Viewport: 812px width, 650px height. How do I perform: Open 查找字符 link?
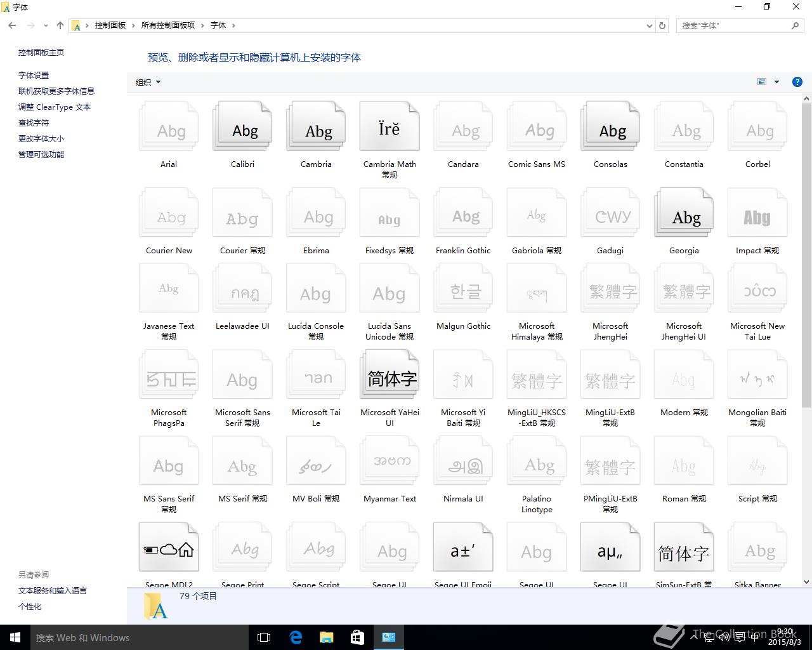pos(34,123)
